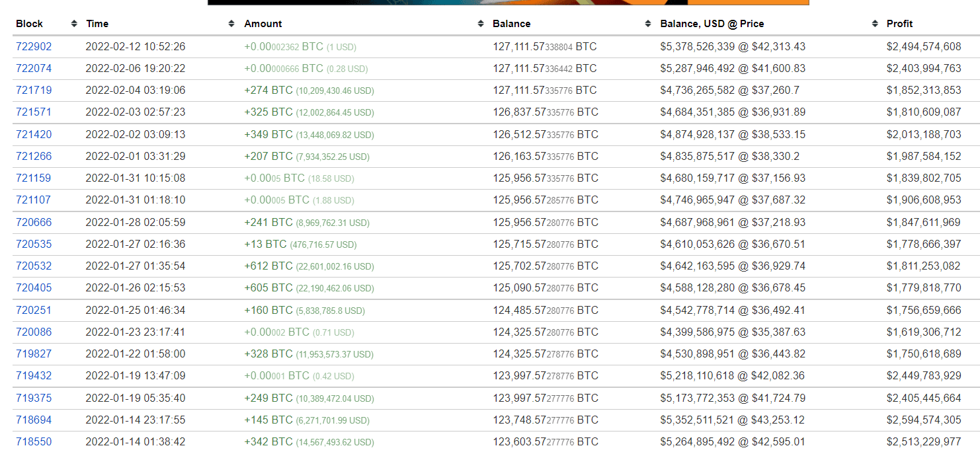Open block 721159 link
Screen dimensions: 980x450
click(34, 178)
